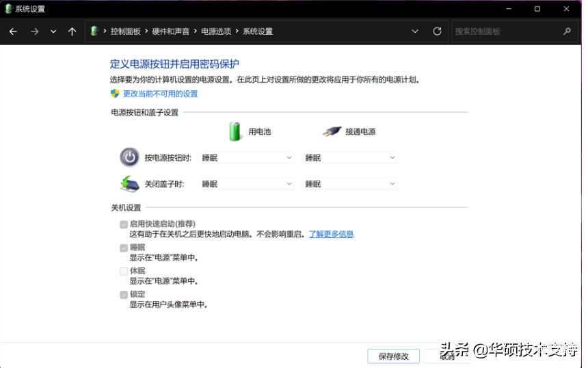The image size is (588, 368).
Task: Go up one level arrow
Action: point(72,31)
